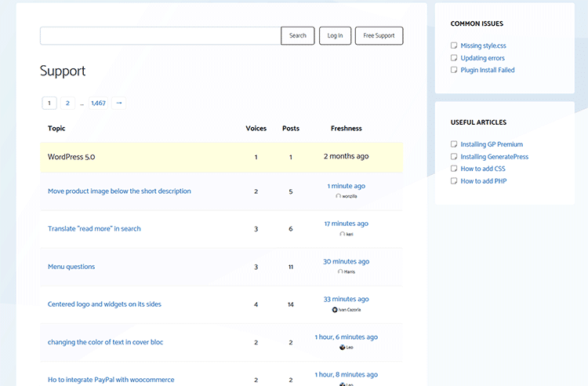Jump to last page 1,467
This screenshot has width=588, height=386.
click(98, 103)
